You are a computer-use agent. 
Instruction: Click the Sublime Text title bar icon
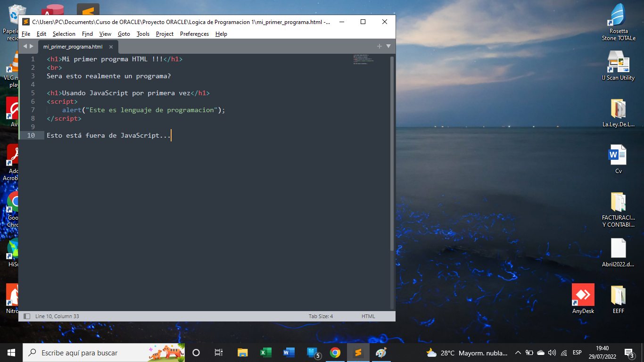coord(26,22)
